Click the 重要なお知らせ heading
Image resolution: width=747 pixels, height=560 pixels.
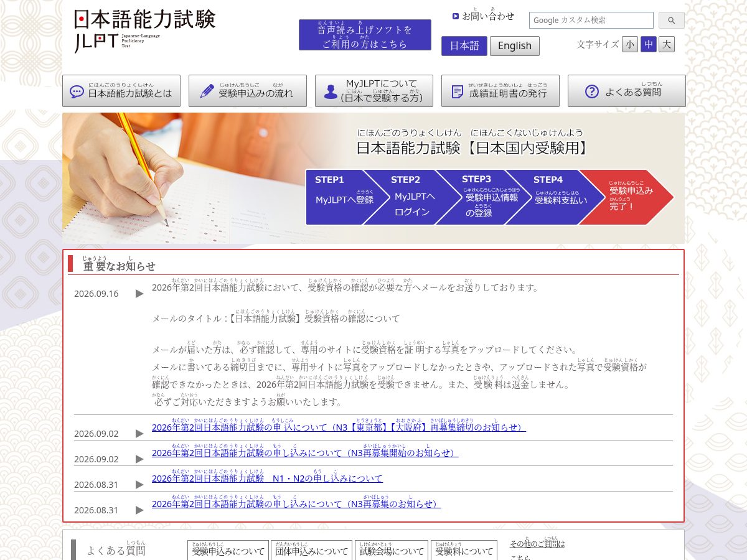[120, 266]
